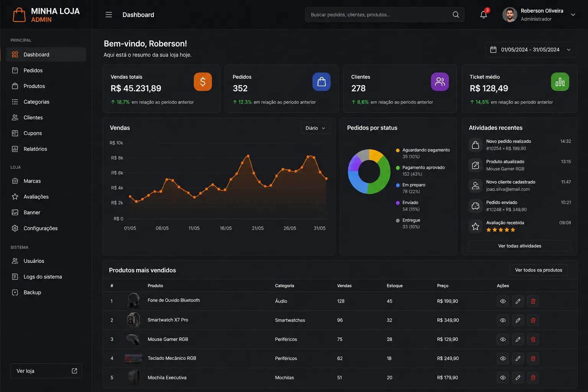Edit the Smartwatch X7 Pro product

tap(518, 320)
